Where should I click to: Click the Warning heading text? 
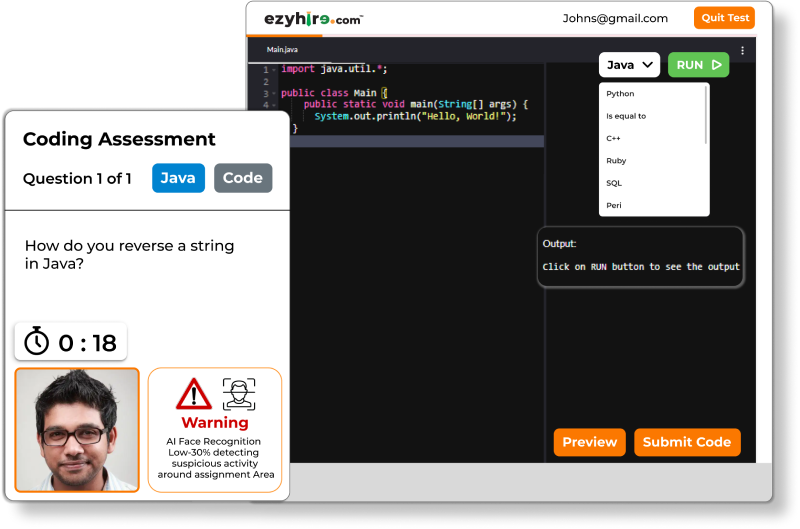(x=215, y=422)
